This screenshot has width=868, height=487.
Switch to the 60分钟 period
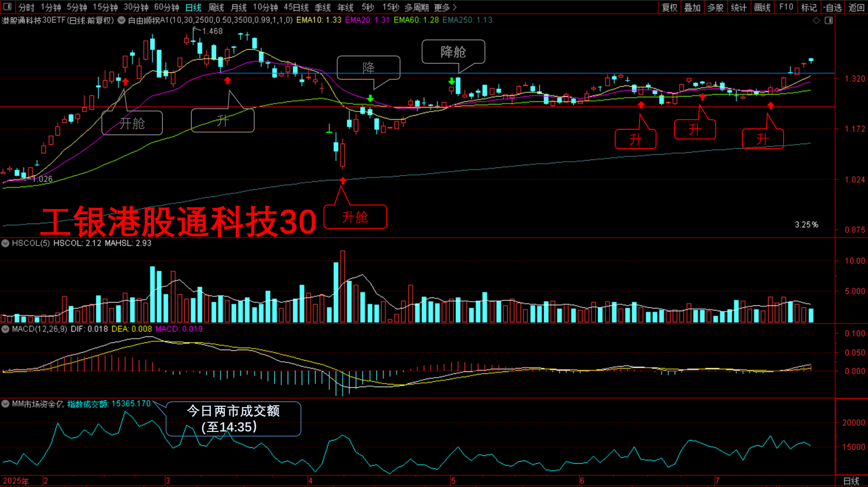point(167,7)
